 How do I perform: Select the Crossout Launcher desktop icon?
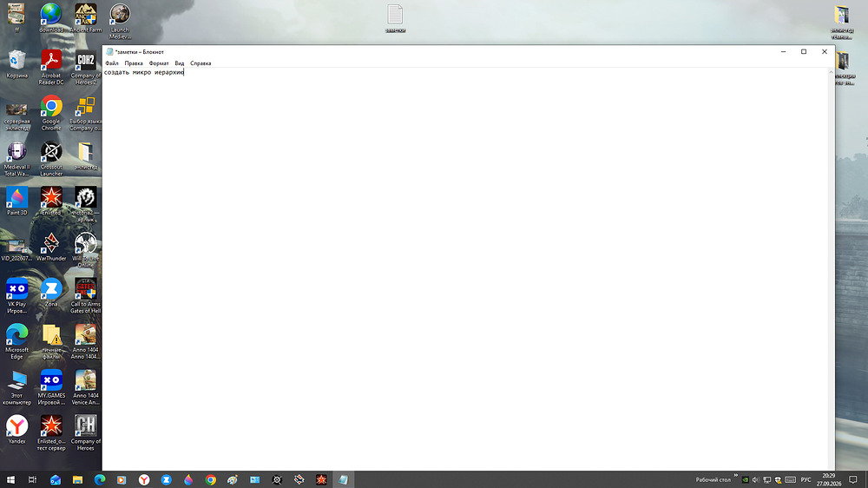tap(51, 159)
